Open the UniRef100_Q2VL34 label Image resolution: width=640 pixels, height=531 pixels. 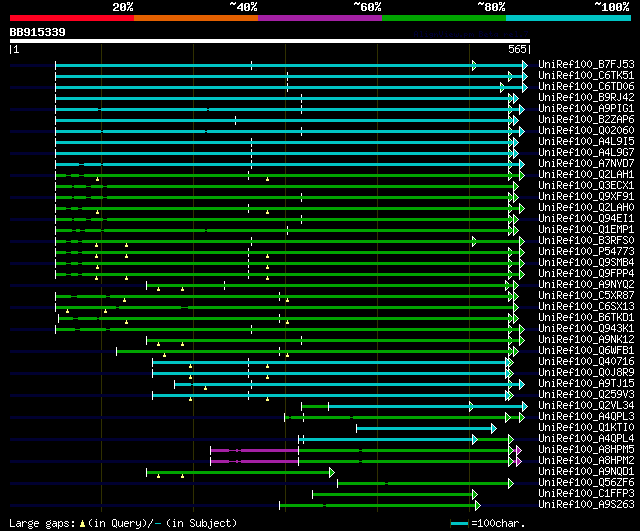click(x=586, y=406)
